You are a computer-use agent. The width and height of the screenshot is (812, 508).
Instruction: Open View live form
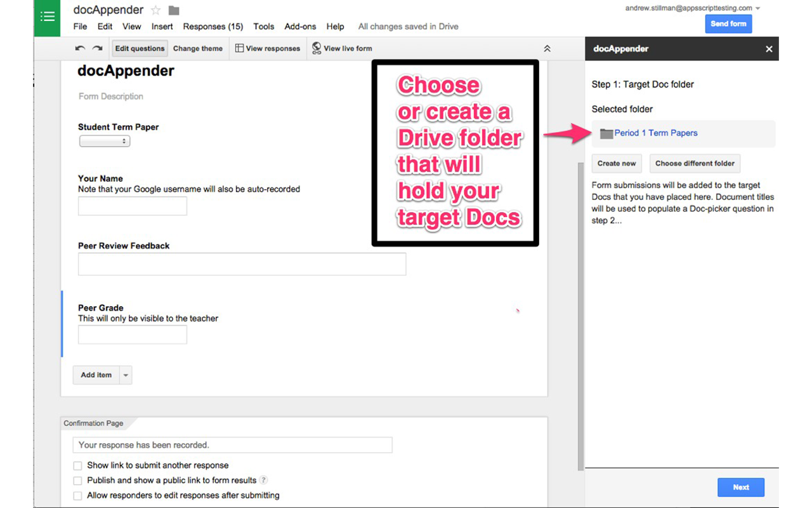pyautogui.click(x=342, y=48)
